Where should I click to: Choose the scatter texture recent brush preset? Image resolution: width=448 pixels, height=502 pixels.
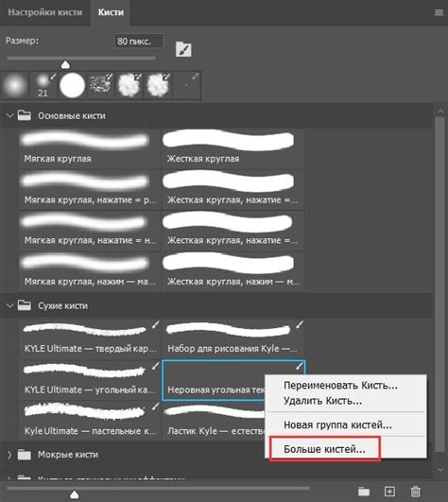[101, 85]
